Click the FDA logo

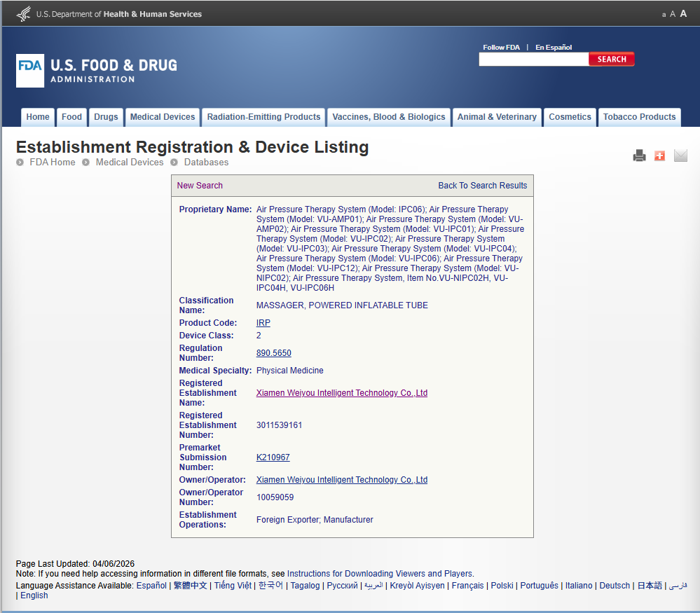coord(97,71)
